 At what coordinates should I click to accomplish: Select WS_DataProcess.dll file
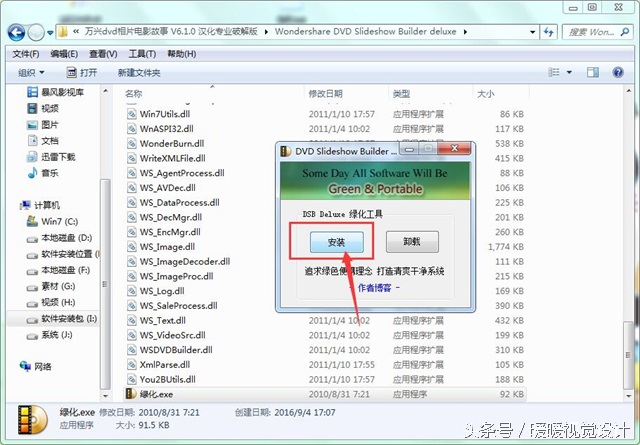pos(179,202)
